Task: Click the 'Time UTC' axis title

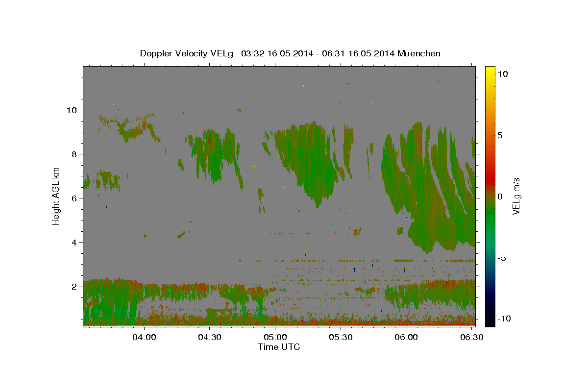Action: (279, 347)
